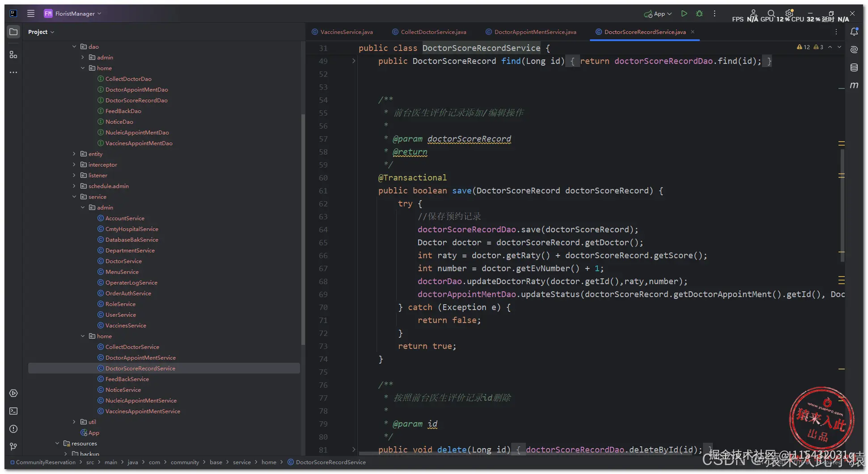Open the Git tool window

13,447
